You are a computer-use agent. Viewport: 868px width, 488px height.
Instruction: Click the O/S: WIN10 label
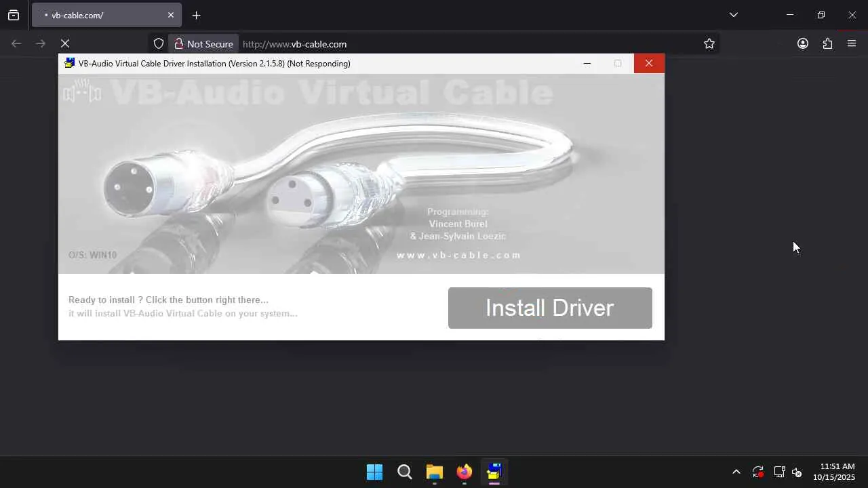[92, 255]
